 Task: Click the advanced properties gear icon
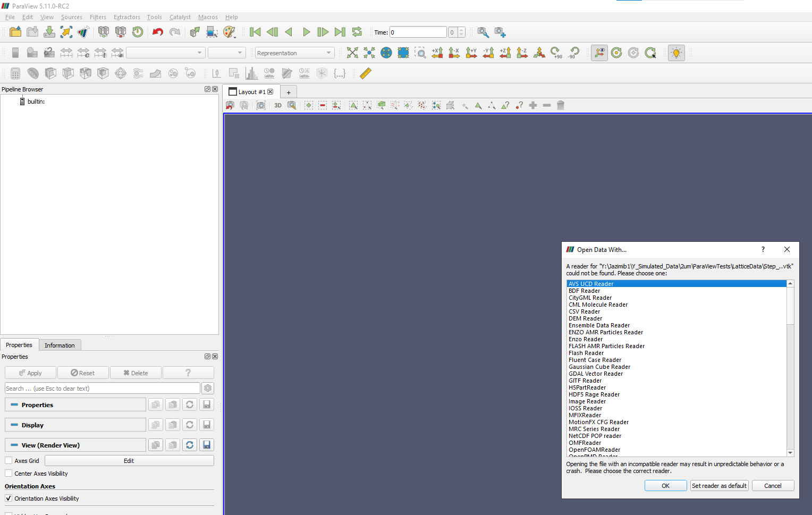(x=208, y=389)
